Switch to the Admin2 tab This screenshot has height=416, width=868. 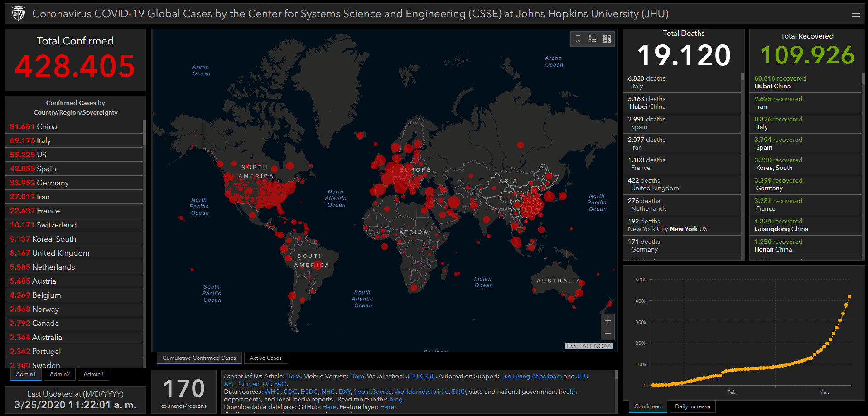pyautogui.click(x=60, y=374)
